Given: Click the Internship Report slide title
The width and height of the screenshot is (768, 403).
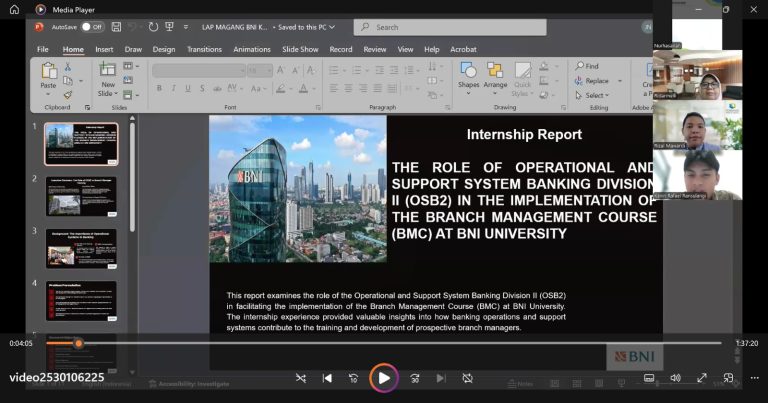Looking at the screenshot, I should click(x=524, y=134).
